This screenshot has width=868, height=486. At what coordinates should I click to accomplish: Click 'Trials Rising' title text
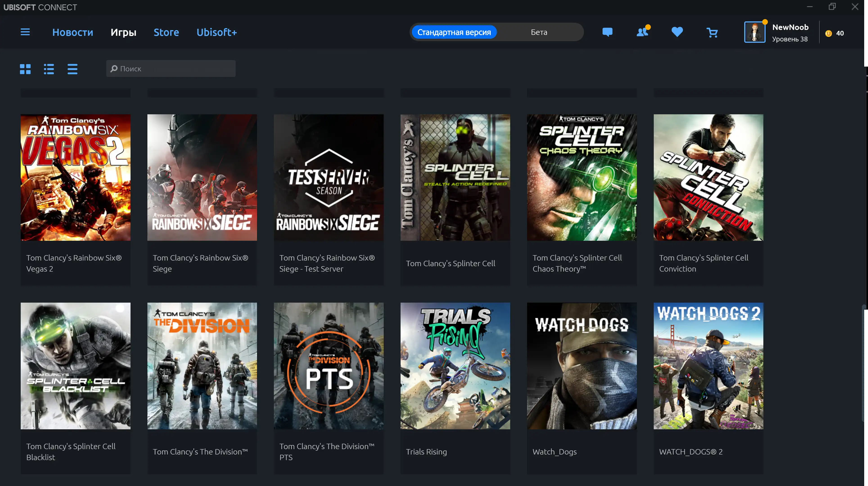click(426, 452)
